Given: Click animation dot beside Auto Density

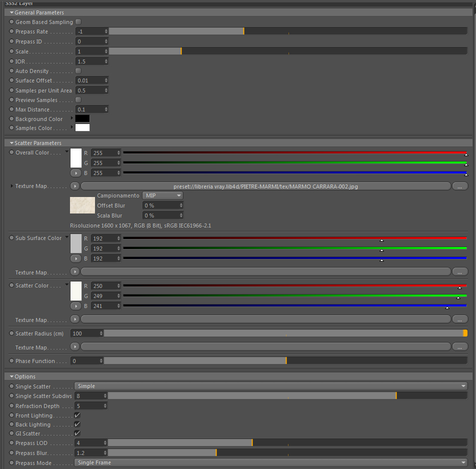Looking at the screenshot, I should (x=11, y=70).
